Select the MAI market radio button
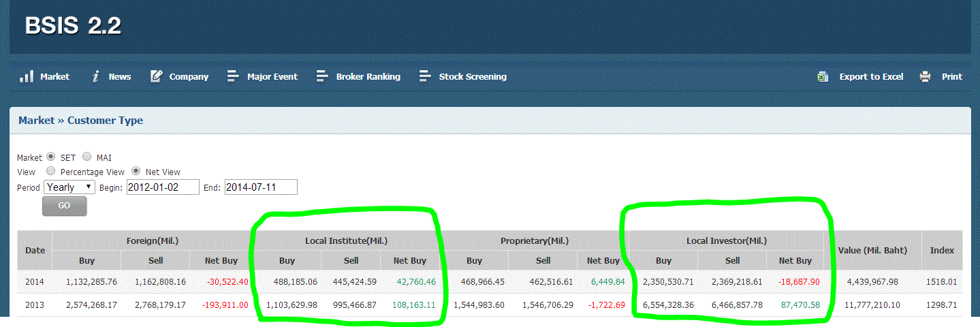Viewport: 980px width, 327px height. [87, 157]
